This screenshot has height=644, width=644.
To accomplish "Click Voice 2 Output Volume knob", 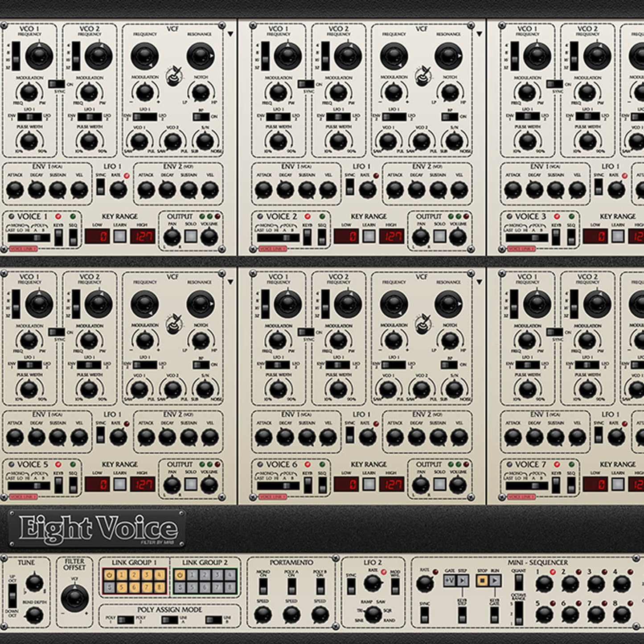I will coord(458,238).
